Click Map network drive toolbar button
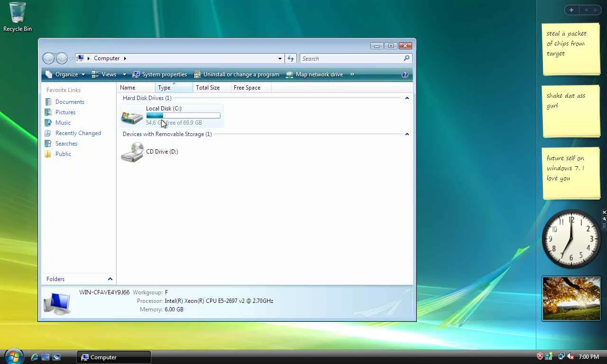 point(314,74)
